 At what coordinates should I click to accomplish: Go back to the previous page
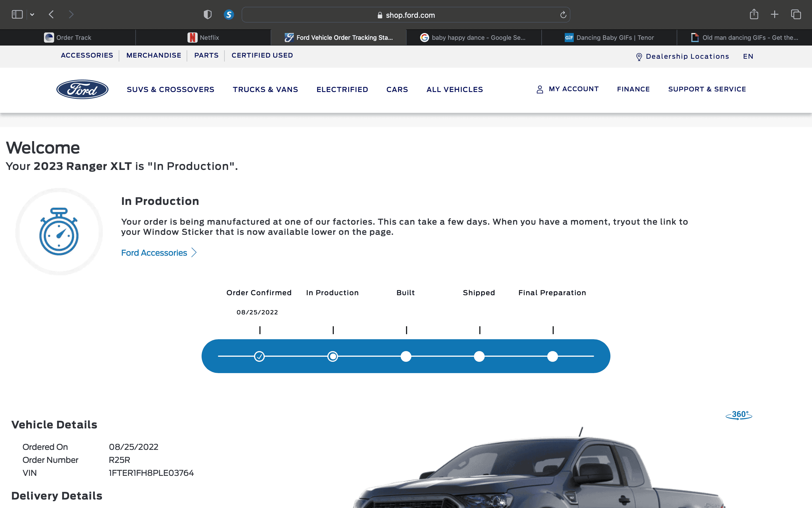(x=51, y=14)
